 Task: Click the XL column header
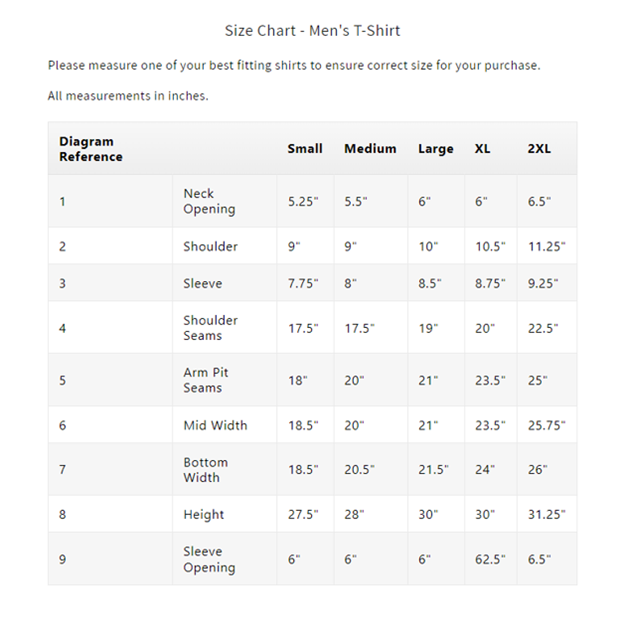483,149
